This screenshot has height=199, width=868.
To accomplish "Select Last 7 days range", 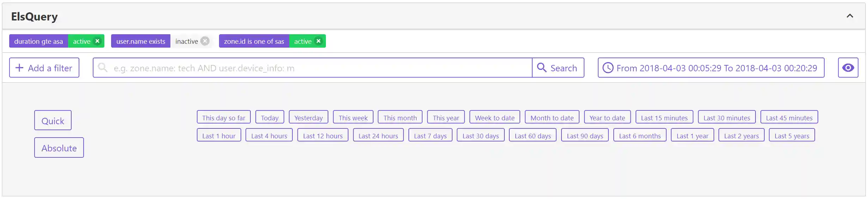I will [x=430, y=135].
